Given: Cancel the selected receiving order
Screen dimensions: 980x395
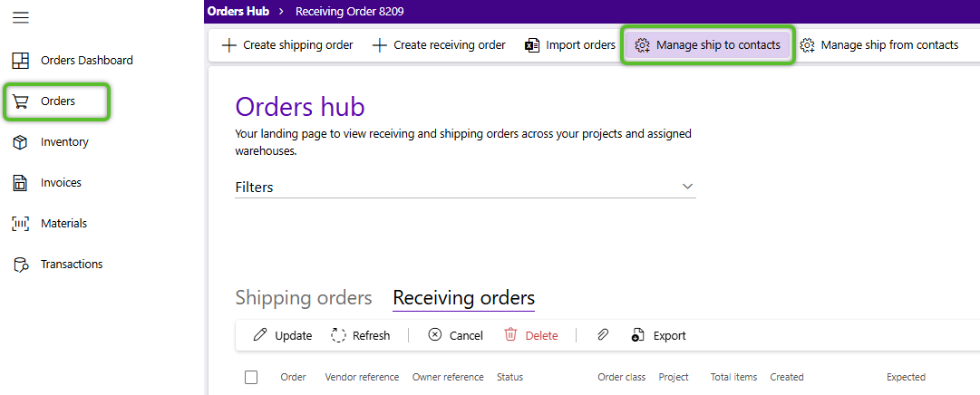Looking at the screenshot, I should click(455, 335).
